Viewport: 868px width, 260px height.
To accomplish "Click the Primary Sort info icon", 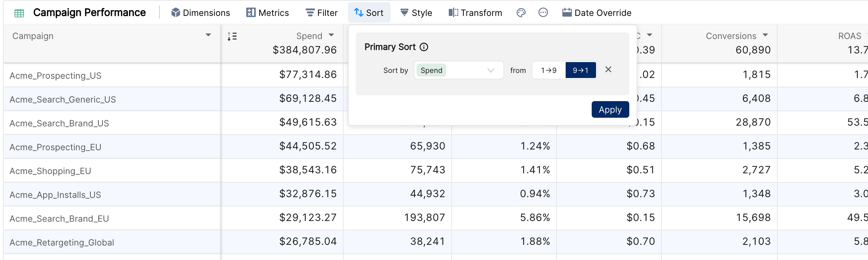I will [424, 47].
